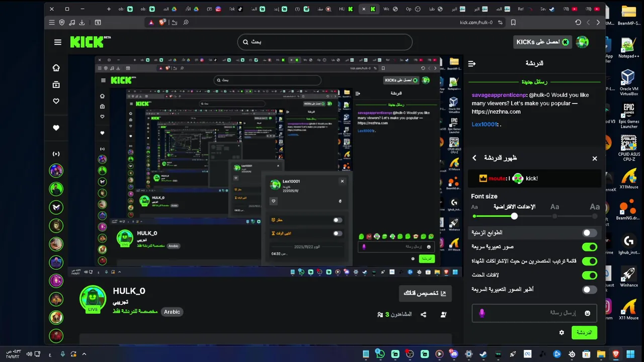Go to Kick Home in sidebar

56,68
